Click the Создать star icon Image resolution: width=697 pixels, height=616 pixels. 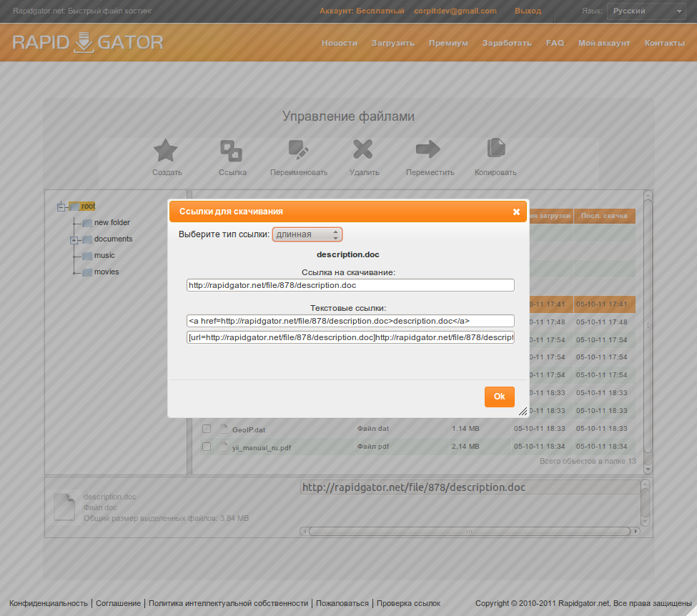165,150
